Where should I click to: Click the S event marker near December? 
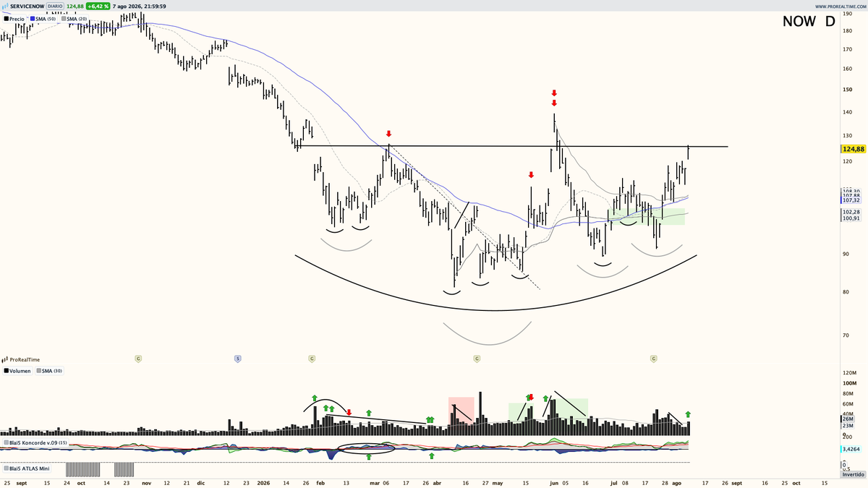click(237, 358)
